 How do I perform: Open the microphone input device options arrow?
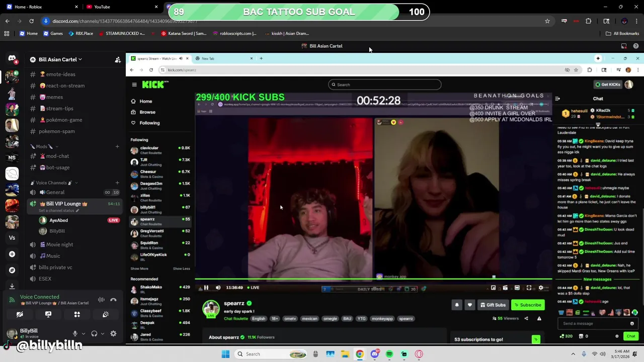(83, 333)
